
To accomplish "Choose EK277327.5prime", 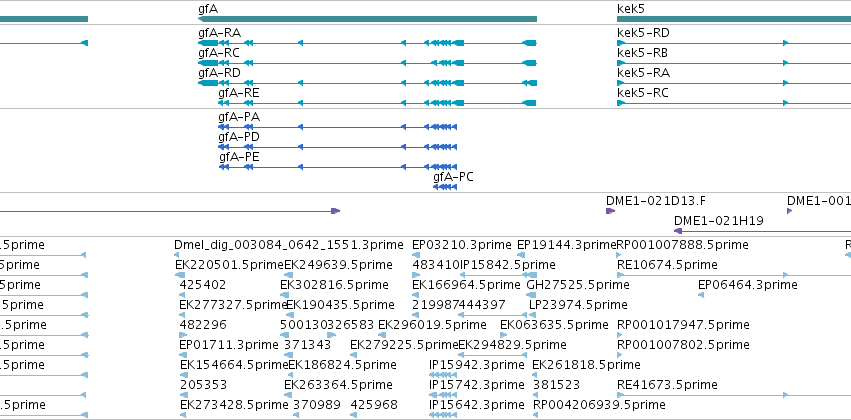I will pyautogui.click(x=233, y=305).
